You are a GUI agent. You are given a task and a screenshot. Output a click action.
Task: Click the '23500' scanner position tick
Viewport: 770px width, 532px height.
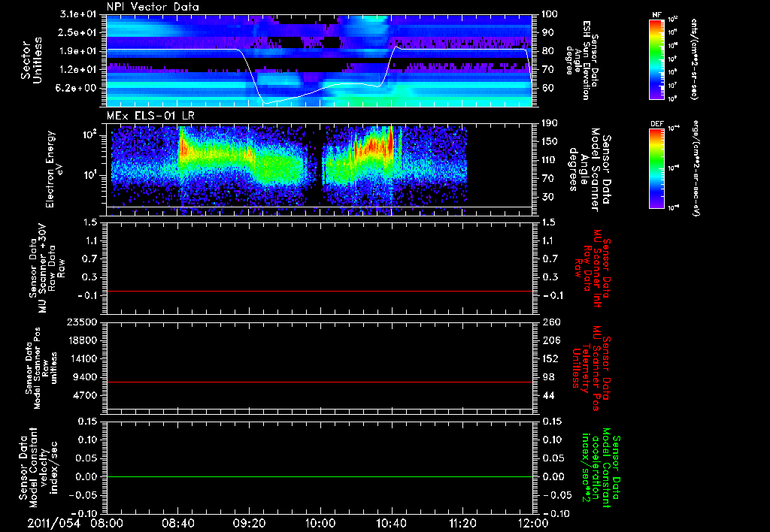[83, 322]
